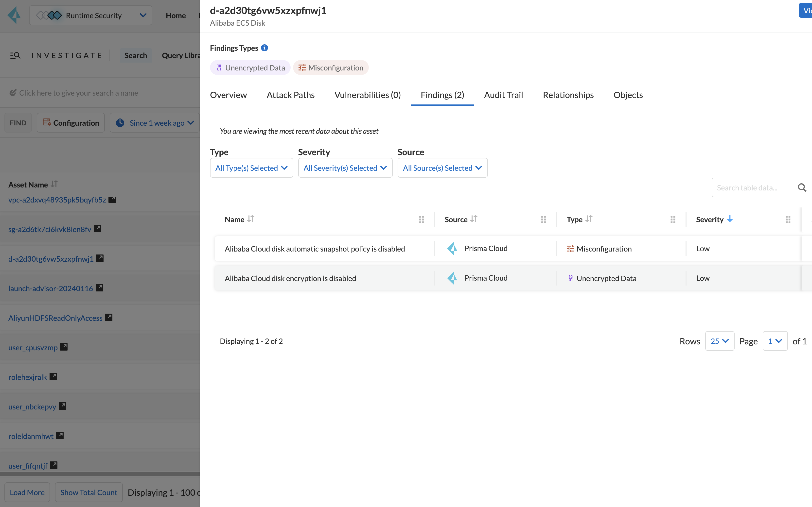Image resolution: width=812 pixels, height=507 pixels.
Task: Click the Prisma Cloud logo icon top-left
Action: (14, 16)
